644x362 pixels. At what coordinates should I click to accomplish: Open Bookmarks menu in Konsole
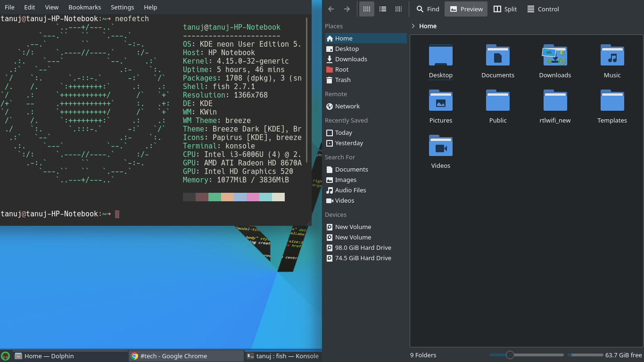85,7
